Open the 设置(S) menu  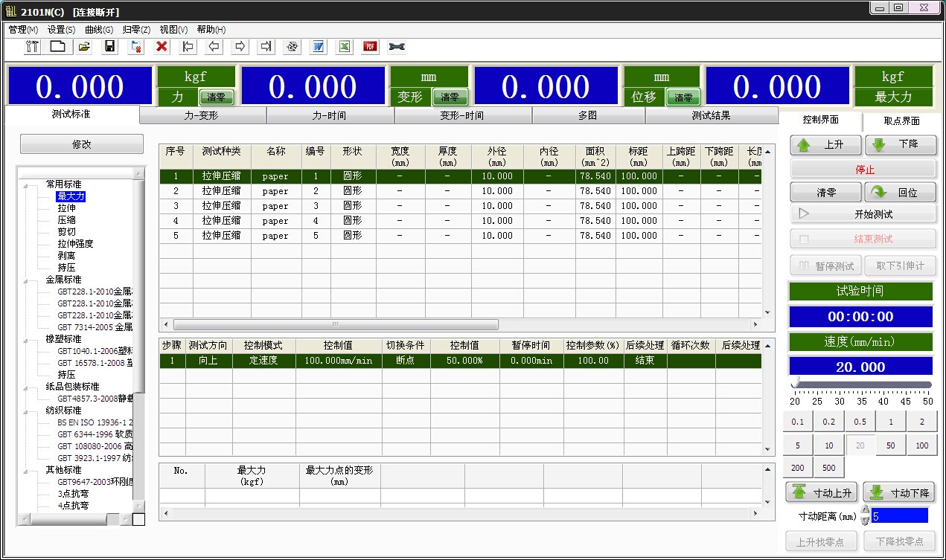61,30
